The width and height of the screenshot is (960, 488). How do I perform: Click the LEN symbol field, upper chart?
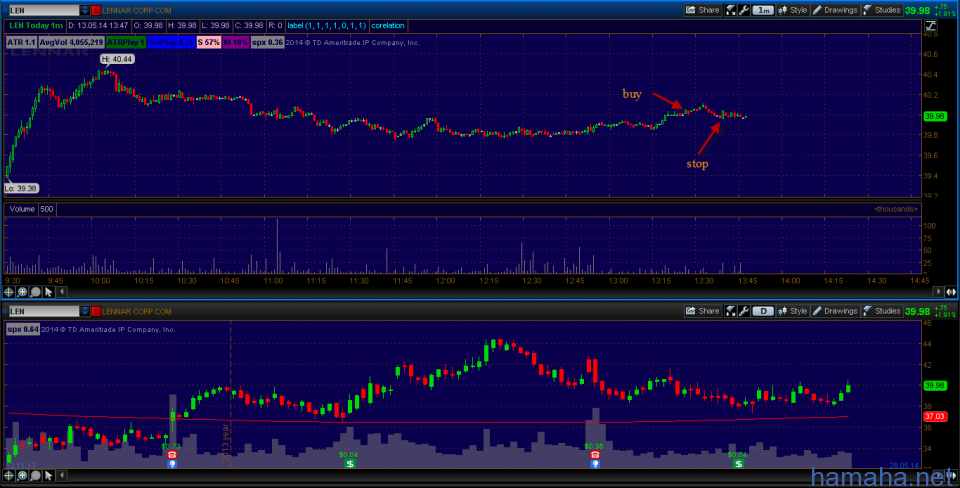(43, 10)
